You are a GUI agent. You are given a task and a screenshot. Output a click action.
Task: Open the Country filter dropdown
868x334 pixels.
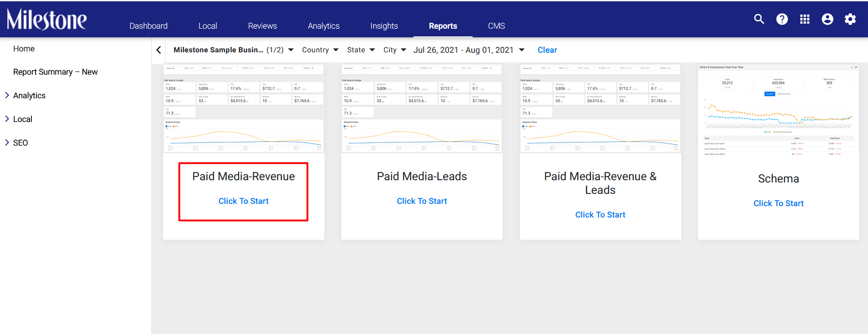click(x=320, y=50)
